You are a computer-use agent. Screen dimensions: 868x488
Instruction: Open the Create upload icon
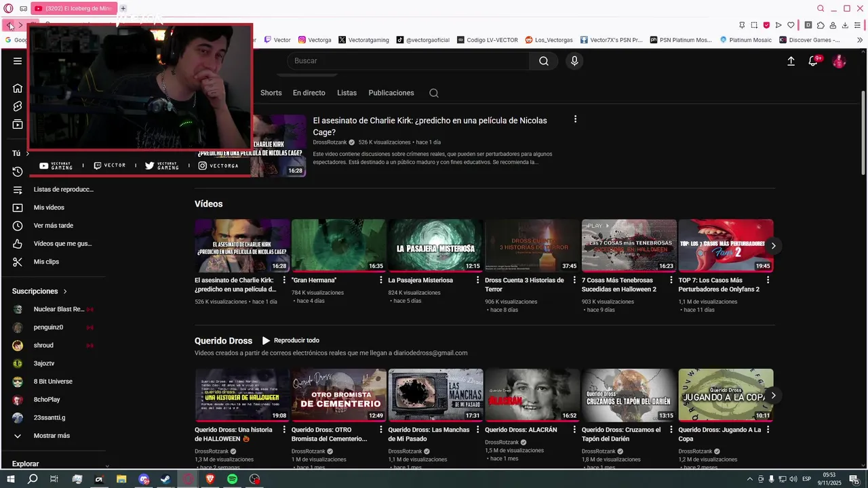coord(791,61)
